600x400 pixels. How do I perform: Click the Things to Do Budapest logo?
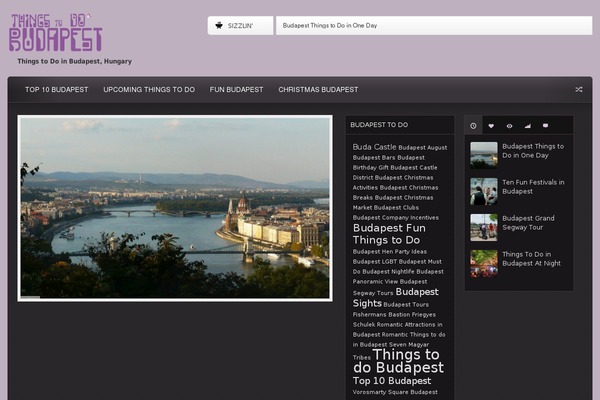tap(56, 33)
